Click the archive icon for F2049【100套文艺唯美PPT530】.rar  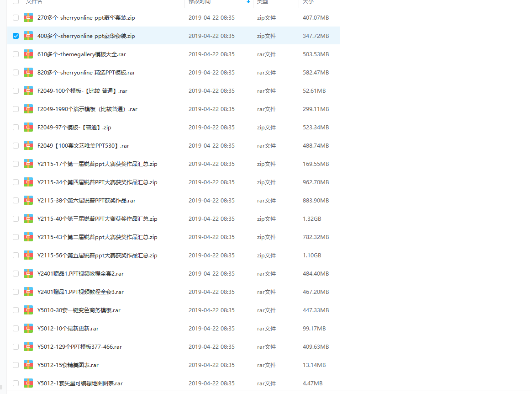point(28,145)
